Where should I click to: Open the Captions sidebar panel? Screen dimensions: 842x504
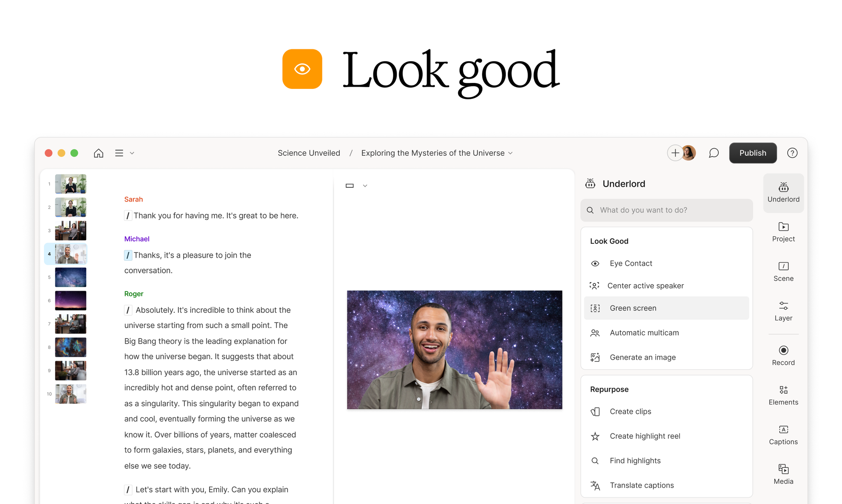click(783, 435)
